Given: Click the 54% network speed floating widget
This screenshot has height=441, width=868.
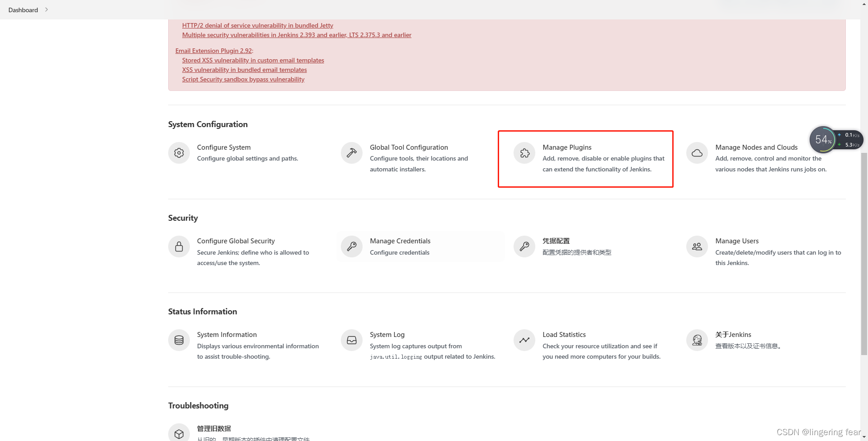Looking at the screenshot, I should point(836,140).
